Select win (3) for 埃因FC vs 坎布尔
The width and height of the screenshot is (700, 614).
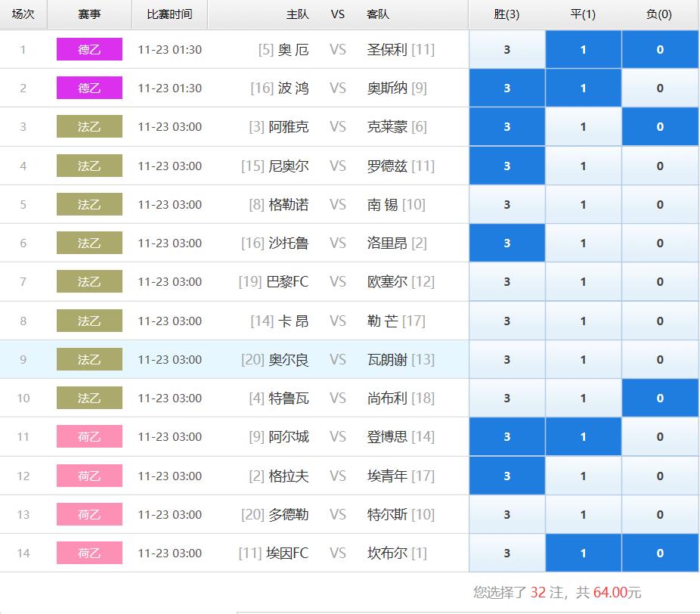(507, 553)
